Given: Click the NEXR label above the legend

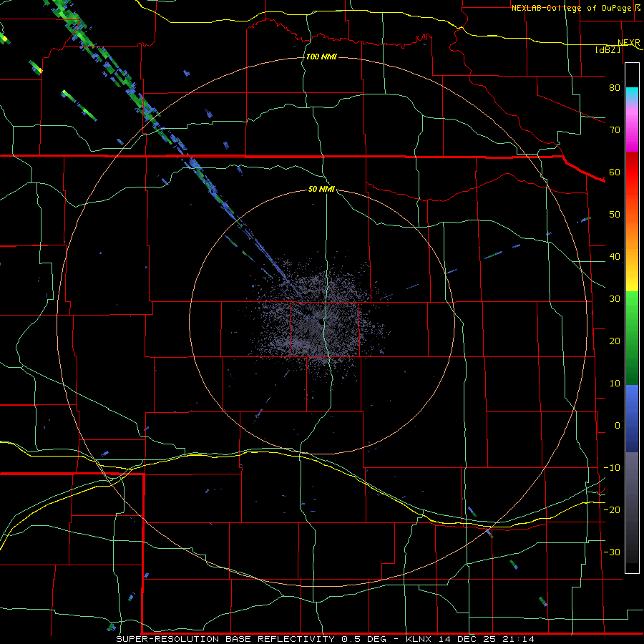Looking at the screenshot, I should pyautogui.click(x=629, y=43).
